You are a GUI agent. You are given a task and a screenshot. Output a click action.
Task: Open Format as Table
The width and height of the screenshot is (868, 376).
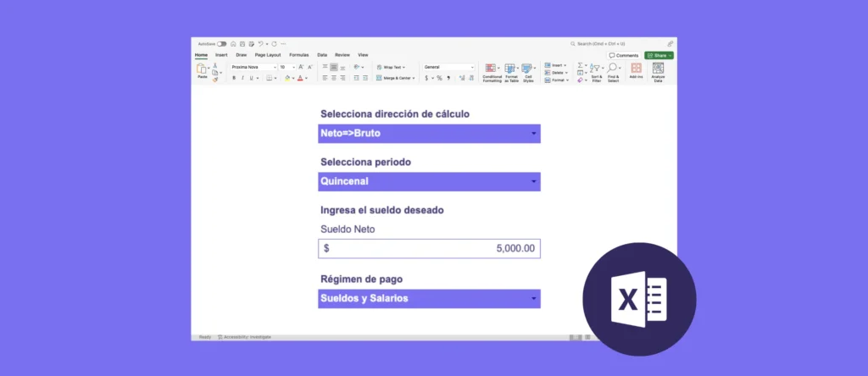511,73
